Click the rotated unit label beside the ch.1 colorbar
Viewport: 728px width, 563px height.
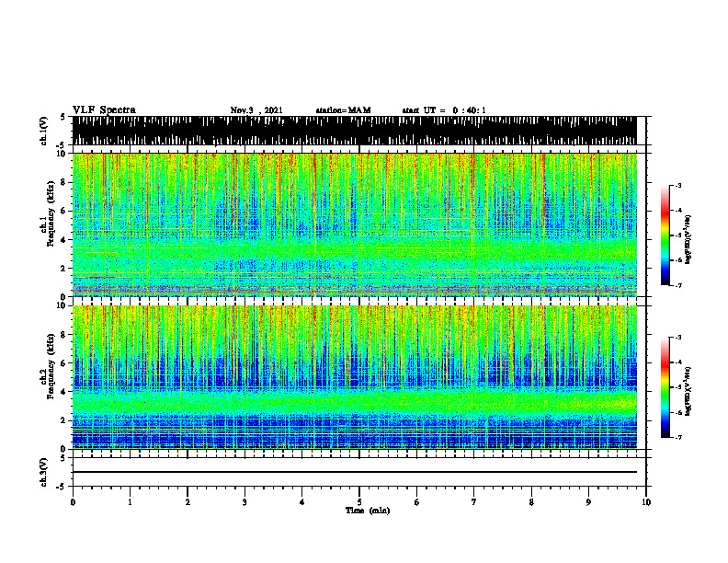tap(688, 240)
